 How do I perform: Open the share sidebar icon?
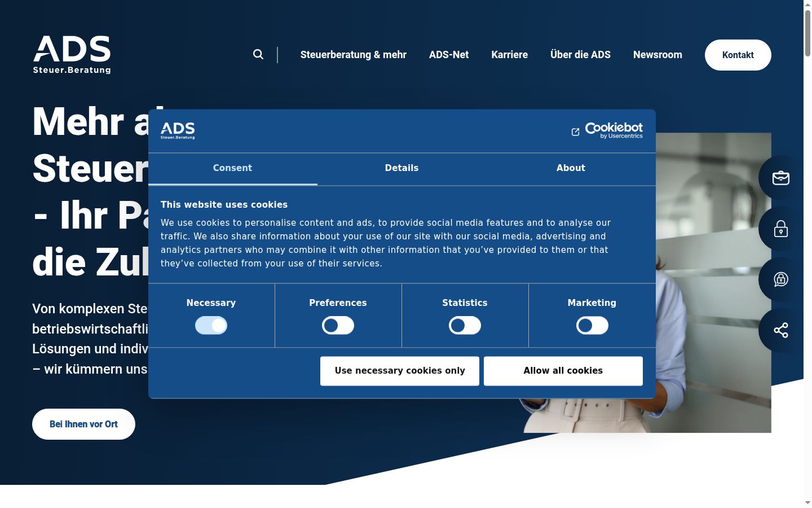click(x=780, y=330)
